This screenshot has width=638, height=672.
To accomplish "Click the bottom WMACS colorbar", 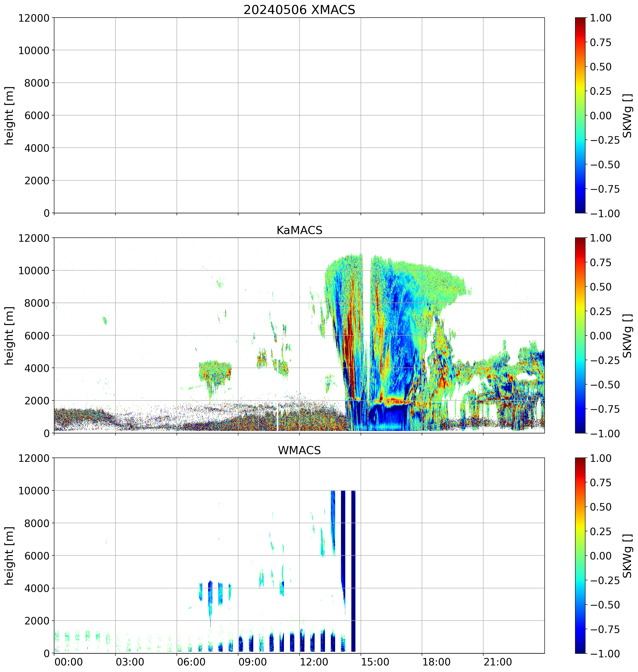I will [580, 555].
